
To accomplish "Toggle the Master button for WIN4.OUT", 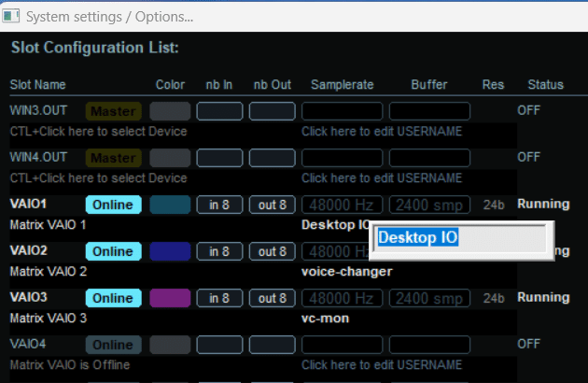I will tap(114, 158).
